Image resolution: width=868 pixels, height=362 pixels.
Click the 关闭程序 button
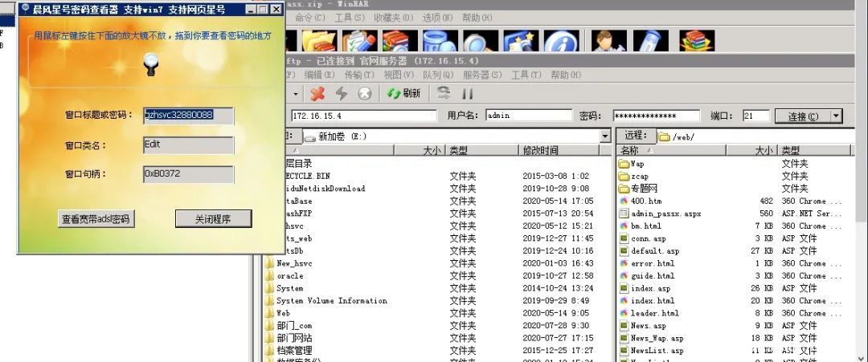click(213, 218)
